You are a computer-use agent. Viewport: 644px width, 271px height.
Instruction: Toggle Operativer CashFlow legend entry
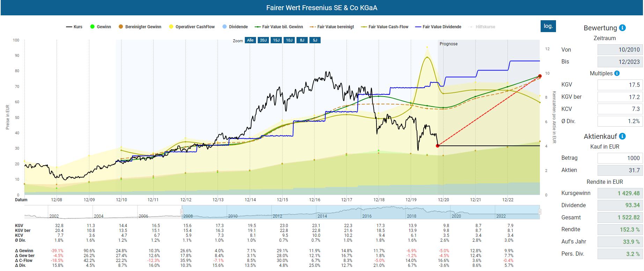(171, 27)
